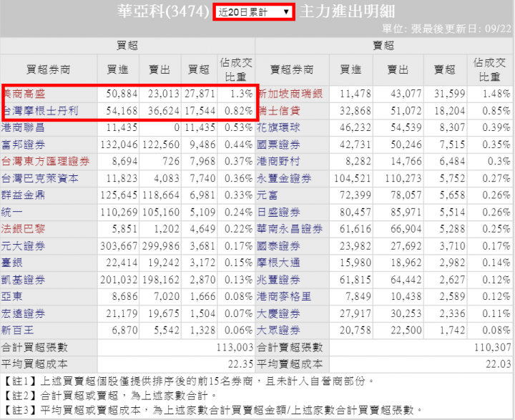The image size is (515, 420).
Task: Open seller broker link 永豐金證券
Action: click(284, 178)
